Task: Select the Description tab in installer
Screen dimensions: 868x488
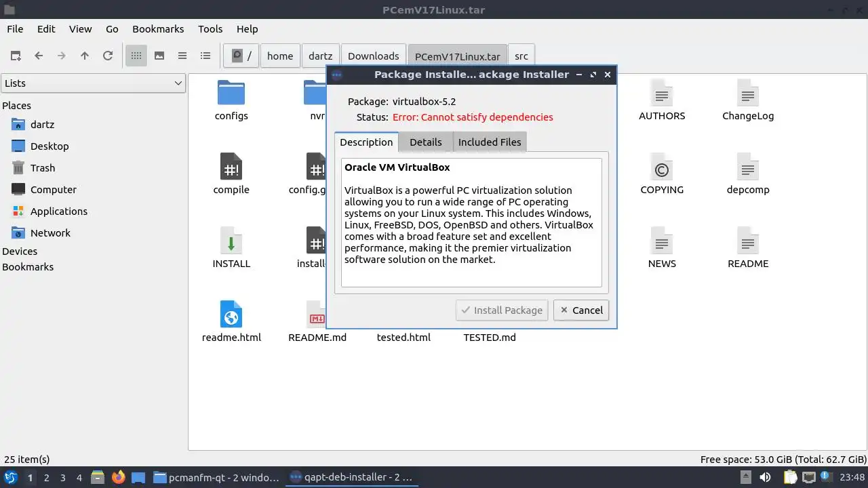Action: click(366, 142)
